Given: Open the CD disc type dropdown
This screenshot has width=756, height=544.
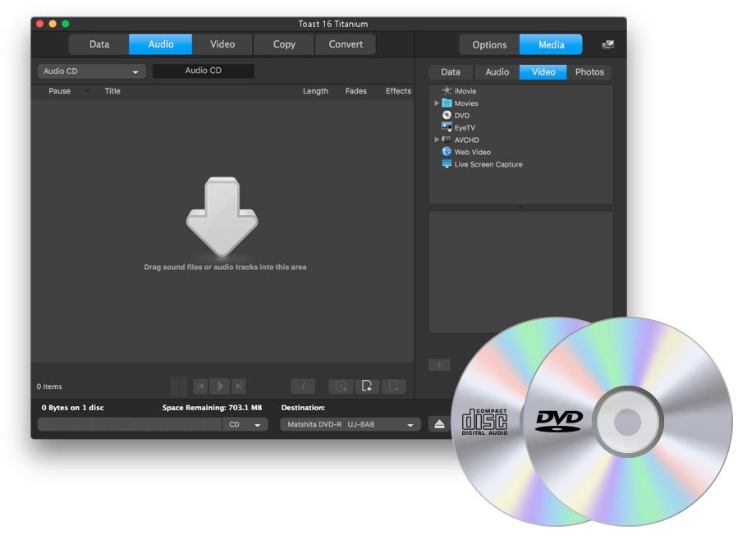Looking at the screenshot, I should point(245,424).
